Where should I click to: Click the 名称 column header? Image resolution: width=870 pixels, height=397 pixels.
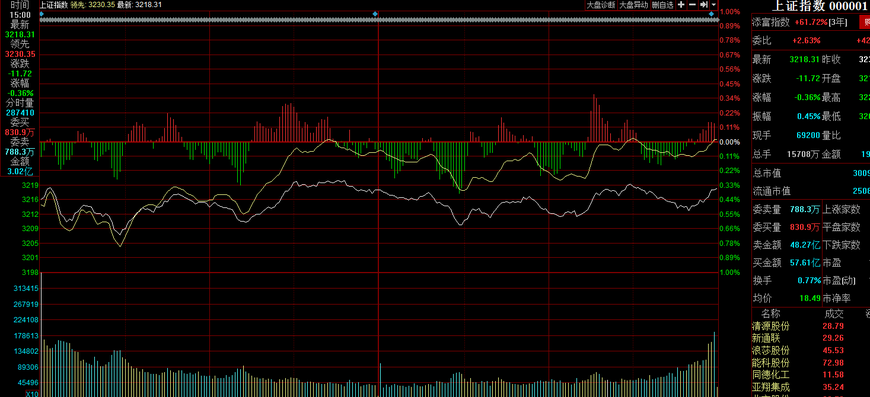[x=770, y=314]
